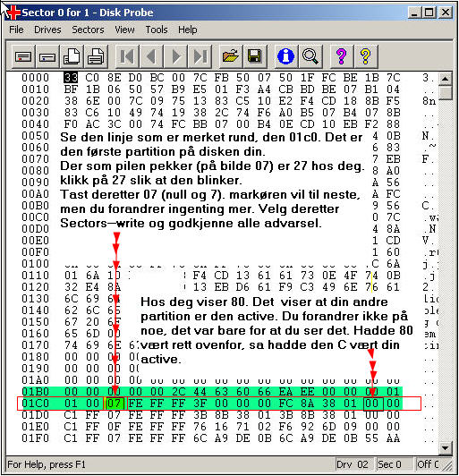The width and height of the screenshot is (459, 476).
Task: Select byte FC in row 01C0
Action: (x=286, y=404)
